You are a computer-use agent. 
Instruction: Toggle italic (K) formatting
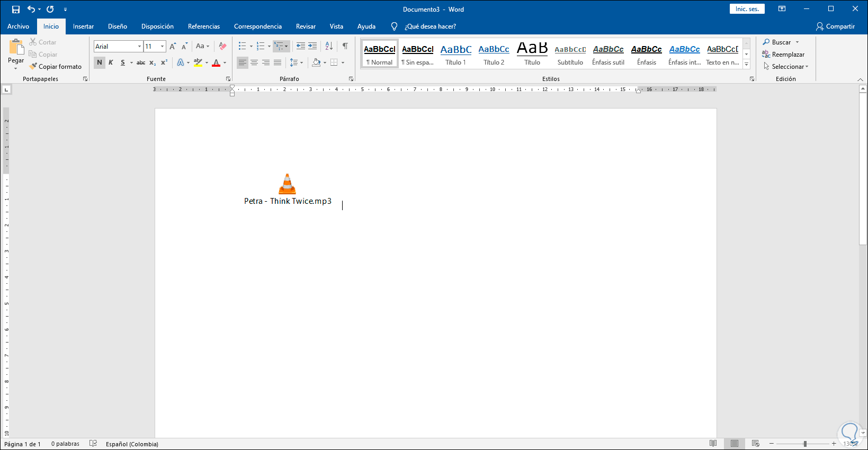[x=111, y=62]
